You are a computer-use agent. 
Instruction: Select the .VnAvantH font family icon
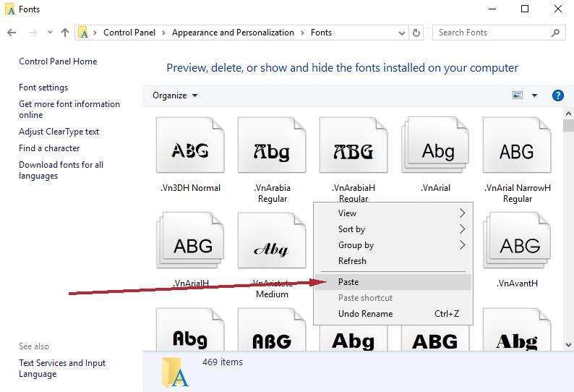pyautogui.click(x=517, y=240)
